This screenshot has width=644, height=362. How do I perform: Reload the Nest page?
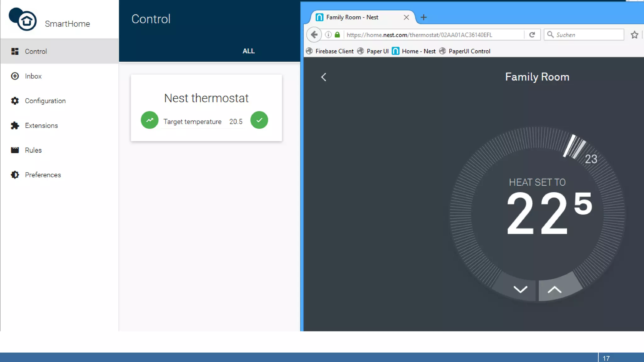point(532,35)
